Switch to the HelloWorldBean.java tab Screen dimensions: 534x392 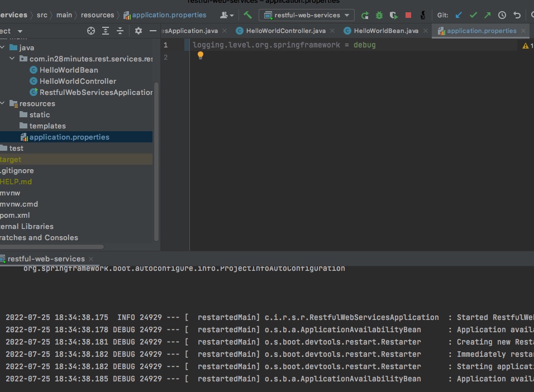tap(385, 31)
